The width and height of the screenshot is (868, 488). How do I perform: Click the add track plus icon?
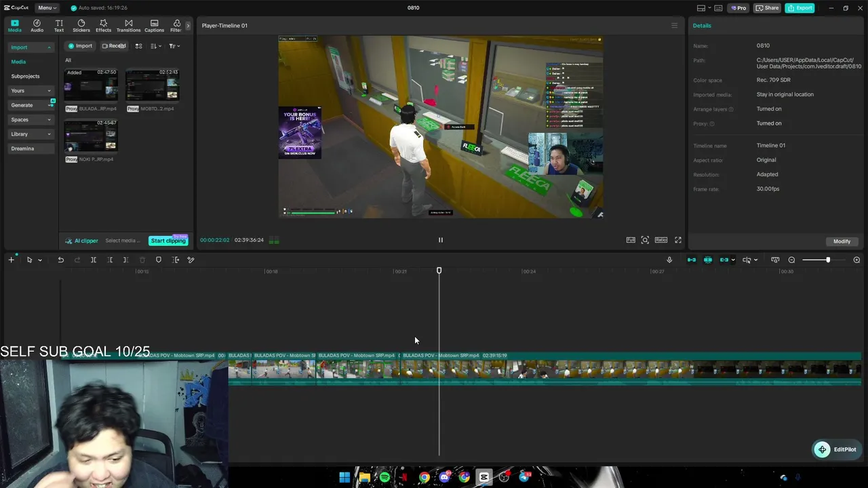[x=11, y=260]
